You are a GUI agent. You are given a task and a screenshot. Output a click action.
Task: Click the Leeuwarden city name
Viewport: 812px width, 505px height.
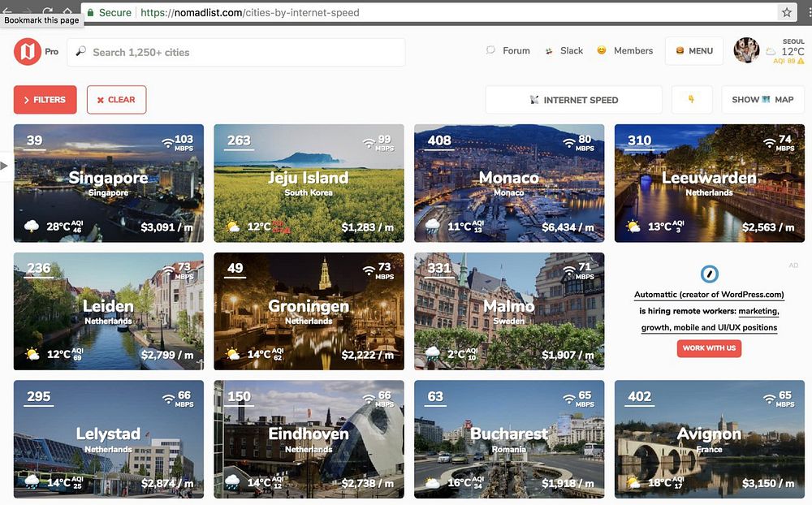coord(709,178)
